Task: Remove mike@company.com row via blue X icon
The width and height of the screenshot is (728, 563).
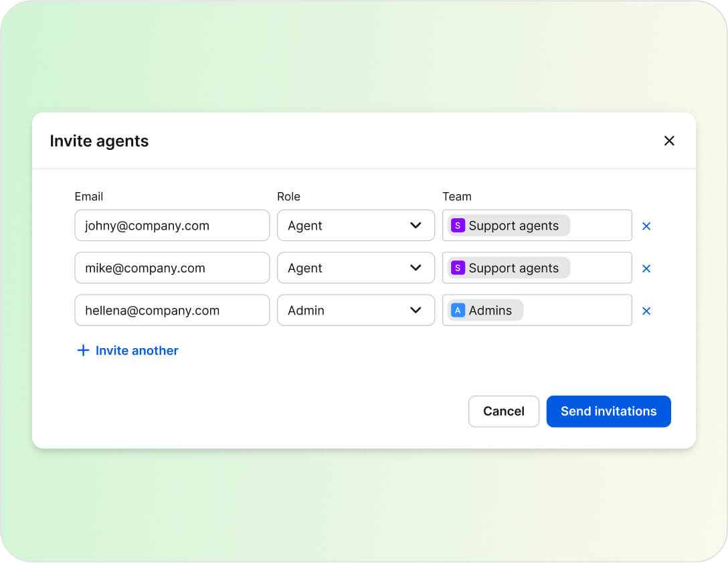Action: [646, 268]
